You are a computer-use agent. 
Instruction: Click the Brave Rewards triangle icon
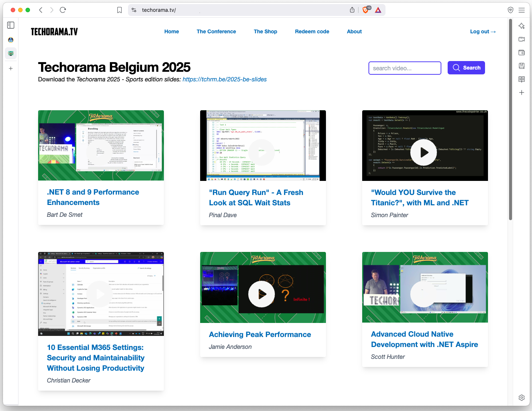(378, 10)
